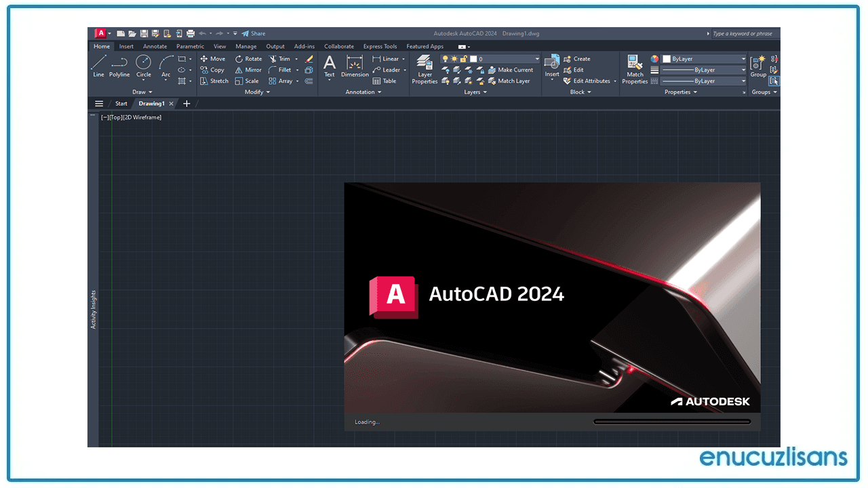This screenshot has width=868, height=488.
Task: Select the Line tool
Action: (x=98, y=66)
